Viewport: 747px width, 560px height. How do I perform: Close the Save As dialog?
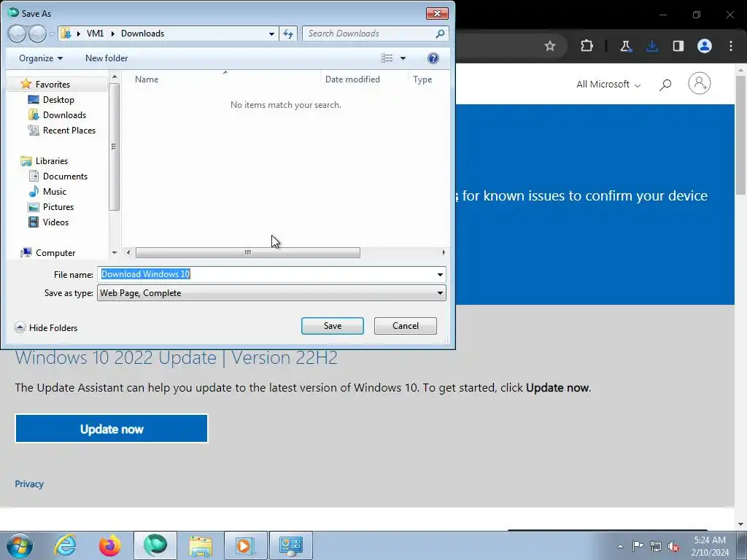(437, 13)
